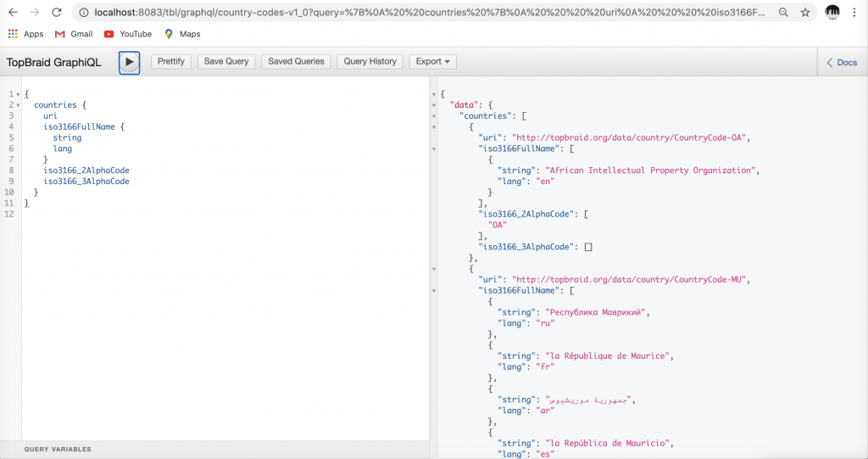Open the Docs panel

(x=842, y=63)
